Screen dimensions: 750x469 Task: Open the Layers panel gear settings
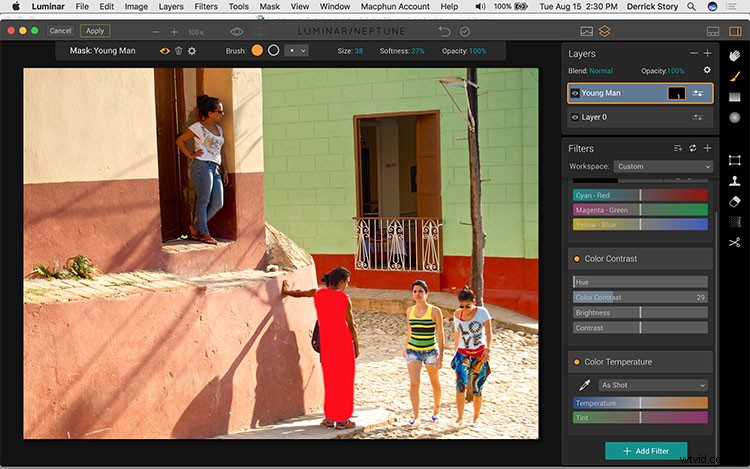707,70
